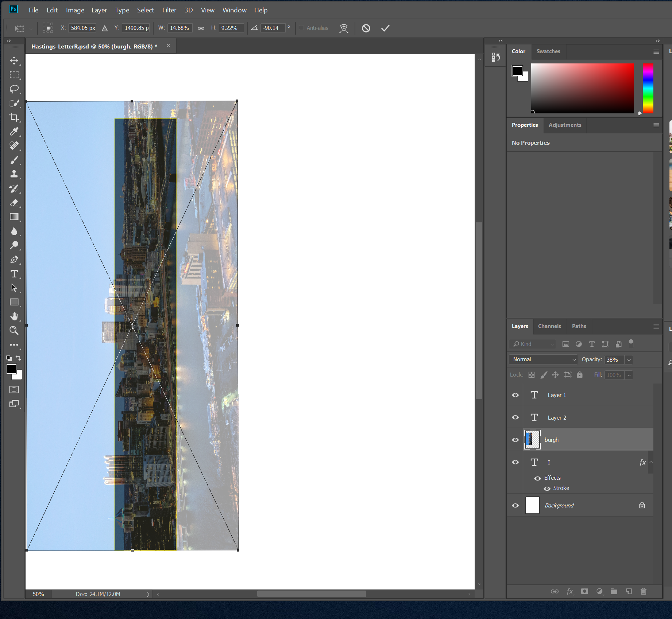Select the Eraser tool
Viewport: 672px width, 619px height.
click(14, 203)
